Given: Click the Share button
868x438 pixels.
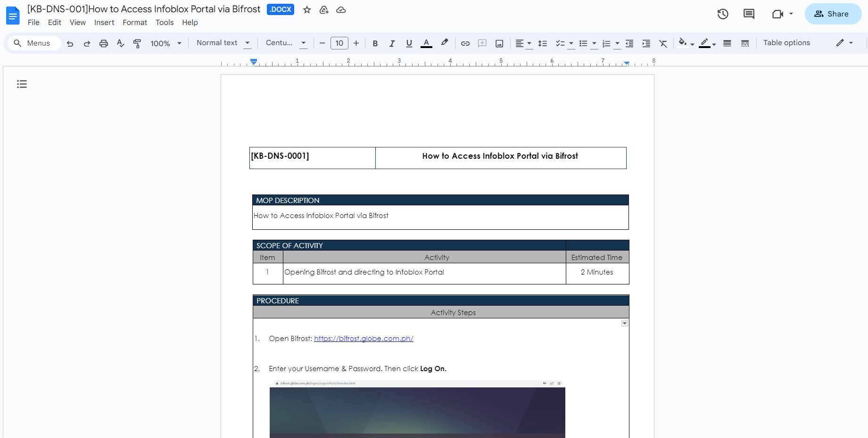Looking at the screenshot, I should point(833,14).
